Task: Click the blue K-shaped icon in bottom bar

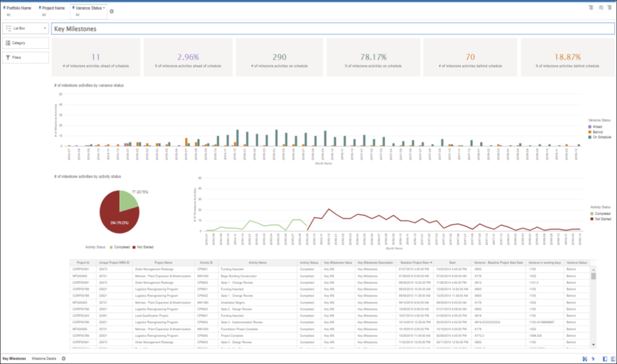Action: (x=585, y=359)
